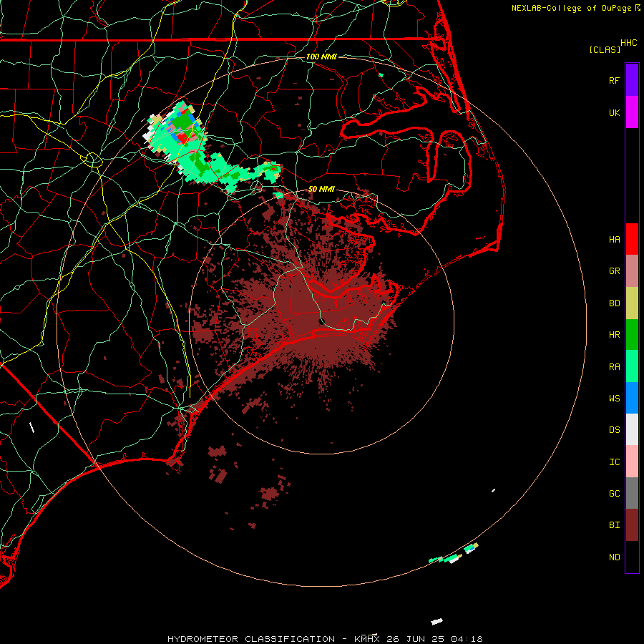Click the black radar site dot at center
The width and height of the screenshot is (644, 644).
click(321, 321)
